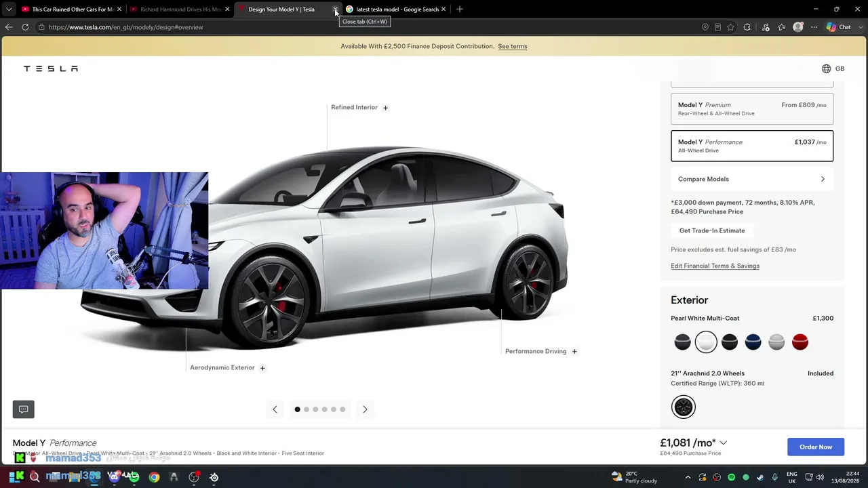Open region selector globe GB

tap(833, 68)
